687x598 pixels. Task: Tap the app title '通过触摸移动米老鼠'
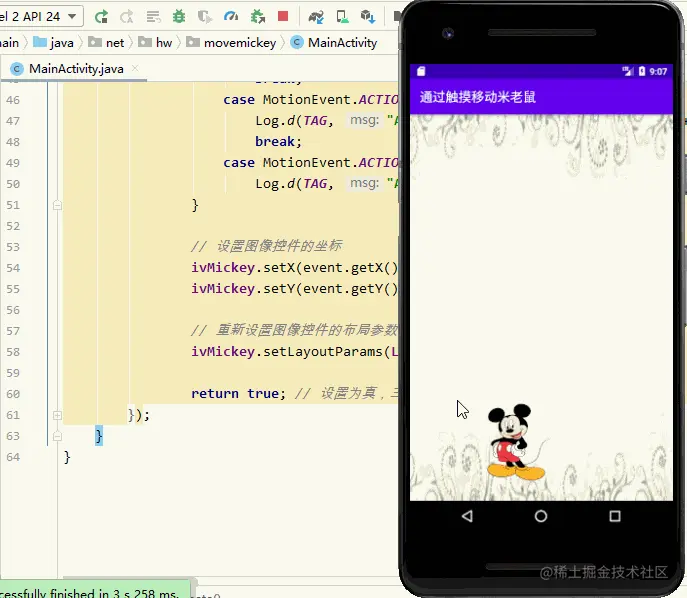point(478,97)
